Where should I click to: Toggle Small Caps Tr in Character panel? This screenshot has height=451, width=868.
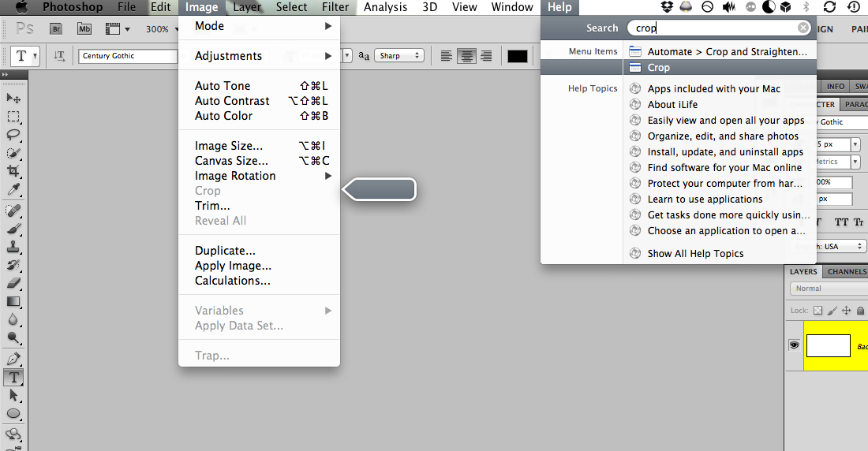pos(859,222)
